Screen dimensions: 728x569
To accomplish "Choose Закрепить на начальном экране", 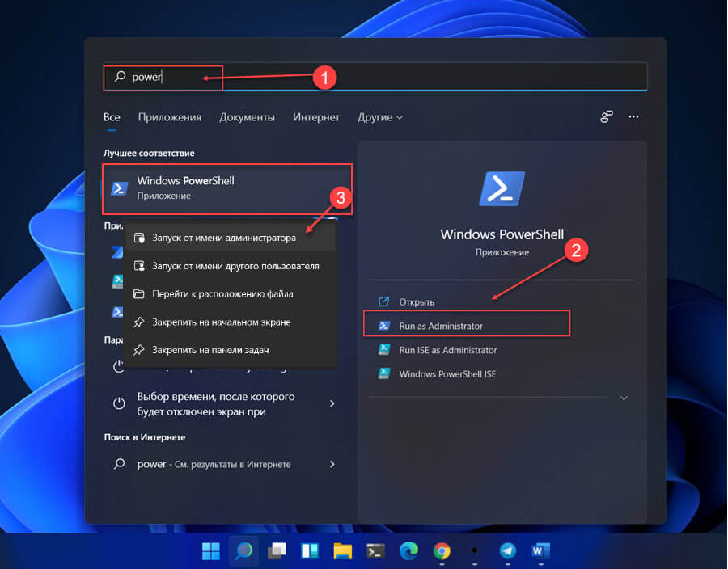I will 231,322.
